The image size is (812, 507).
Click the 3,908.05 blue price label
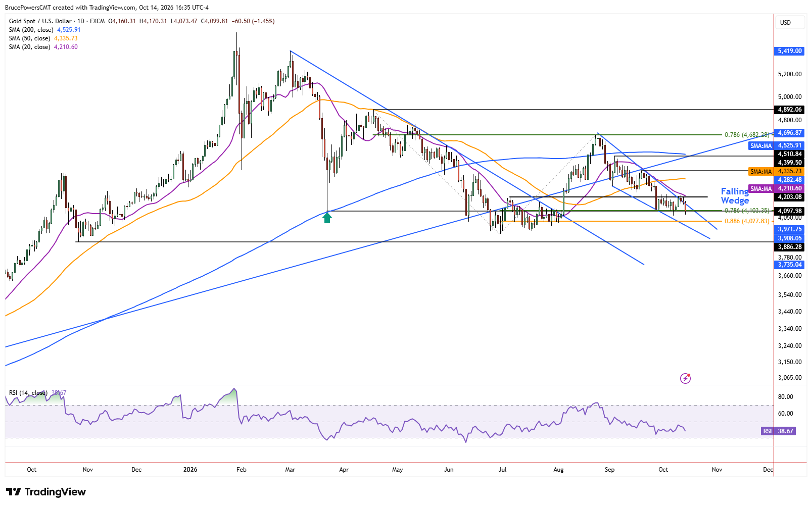click(790, 238)
